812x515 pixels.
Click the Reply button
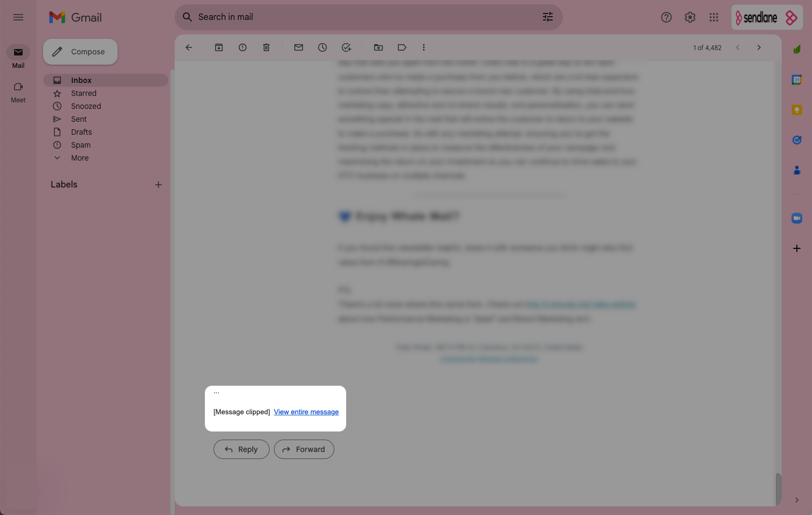click(242, 449)
